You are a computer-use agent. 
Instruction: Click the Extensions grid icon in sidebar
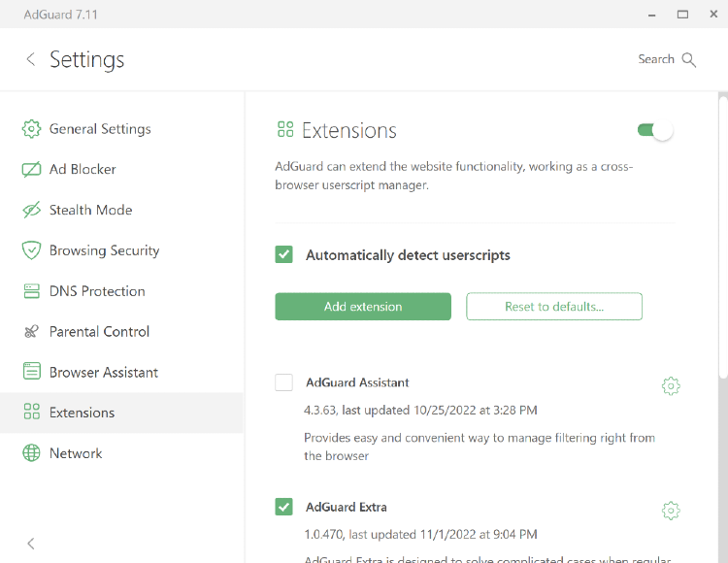(x=31, y=413)
